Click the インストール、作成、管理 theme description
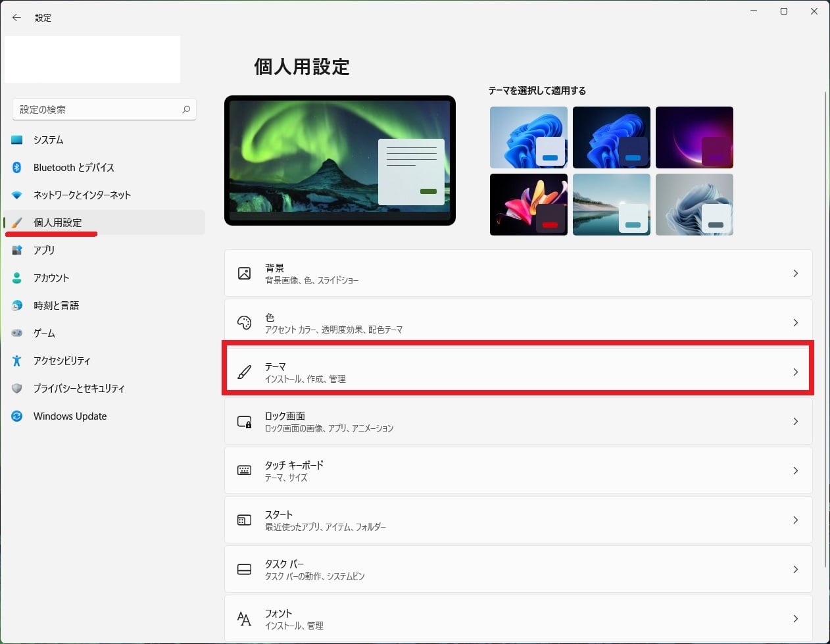The image size is (830, 644). 305,379
